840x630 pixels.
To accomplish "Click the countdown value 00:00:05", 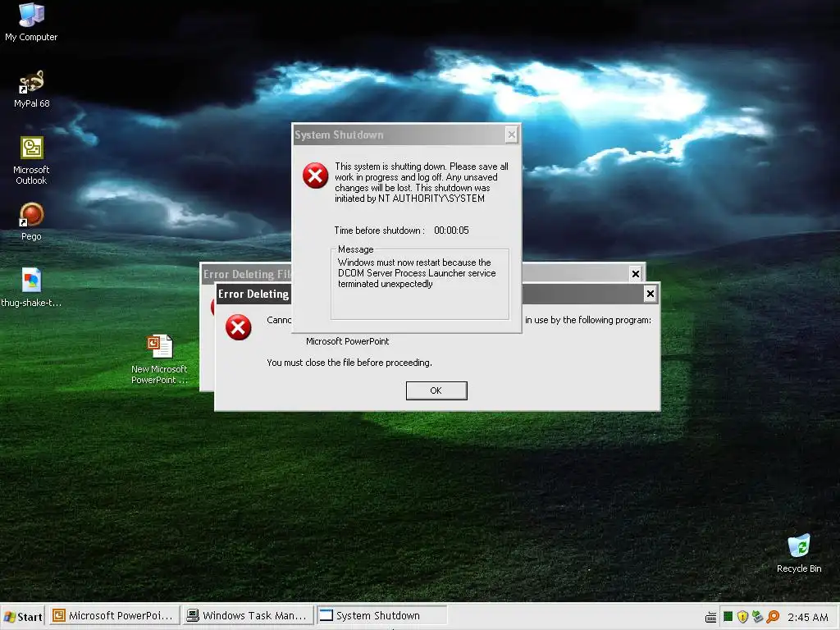I will (x=451, y=231).
